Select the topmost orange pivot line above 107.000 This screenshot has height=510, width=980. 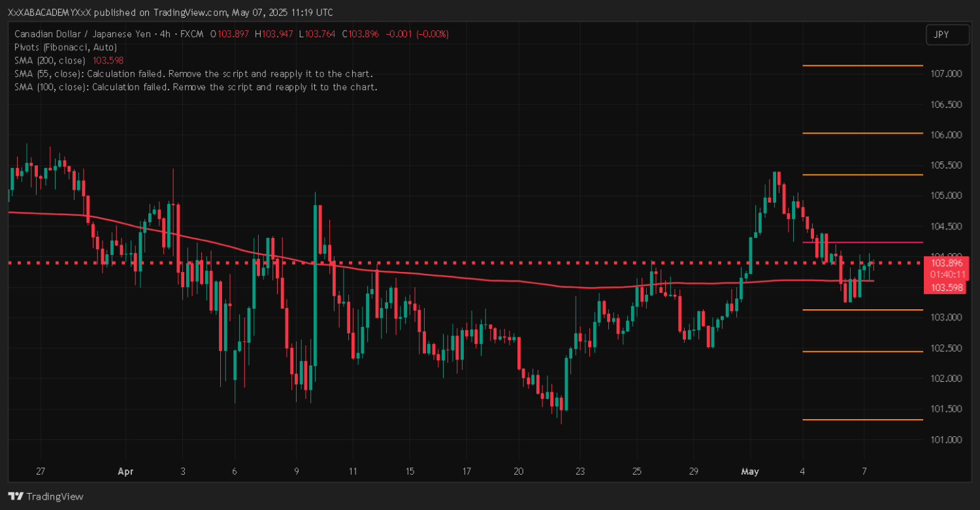(862, 65)
